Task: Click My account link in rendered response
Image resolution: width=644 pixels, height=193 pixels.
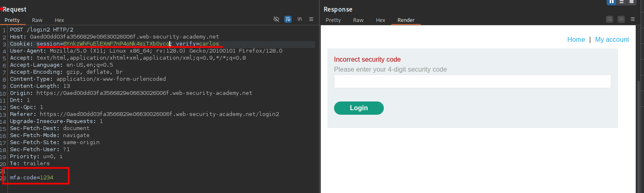Action: (612, 40)
